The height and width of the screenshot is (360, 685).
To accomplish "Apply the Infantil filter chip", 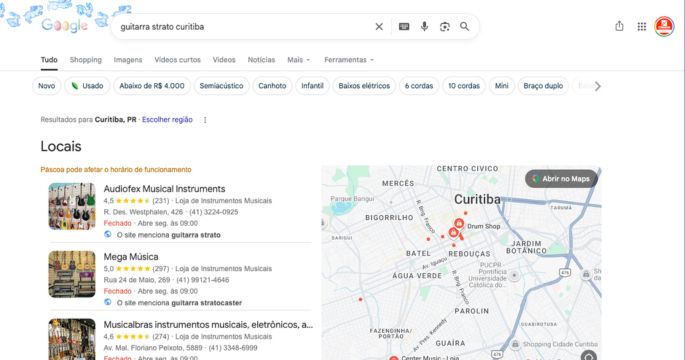I will (x=312, y=86).
